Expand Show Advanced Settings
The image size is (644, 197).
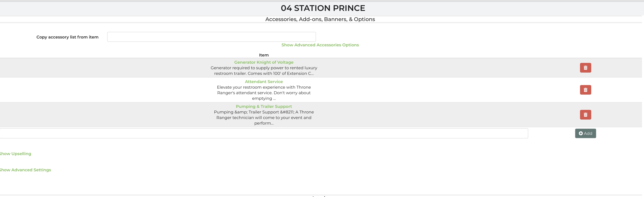pyautogui.click(x=25, y=170)
